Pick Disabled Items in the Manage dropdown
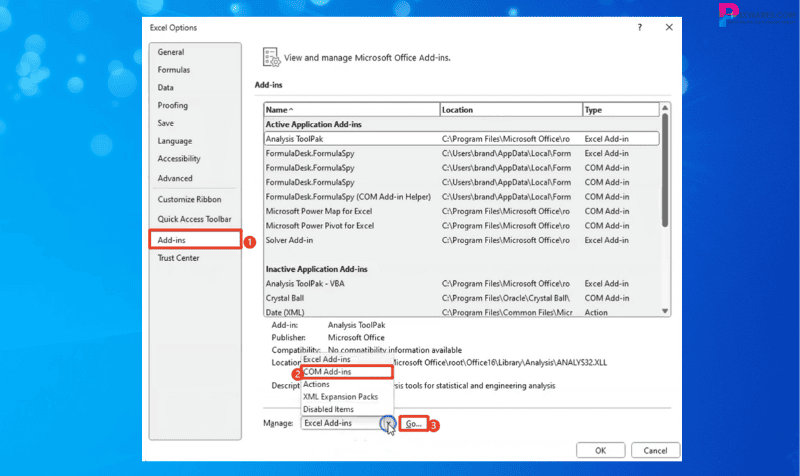 328,408
